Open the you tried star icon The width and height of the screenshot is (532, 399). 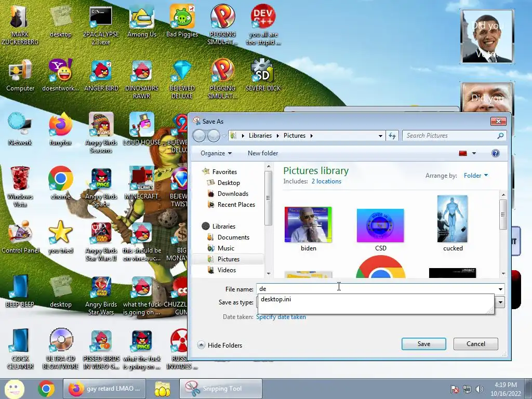[x=61, y=237]
